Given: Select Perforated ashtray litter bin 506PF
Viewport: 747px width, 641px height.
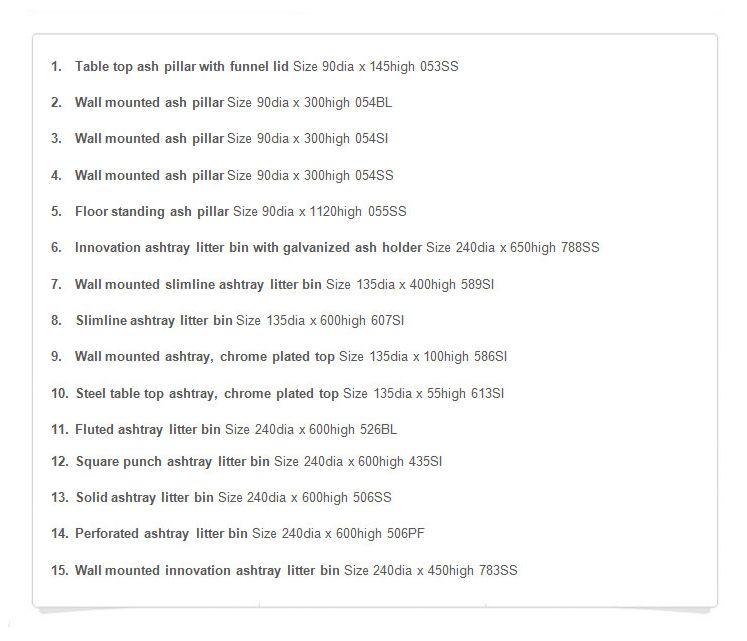Looking at the screenshot, I should tap(237, 533).
